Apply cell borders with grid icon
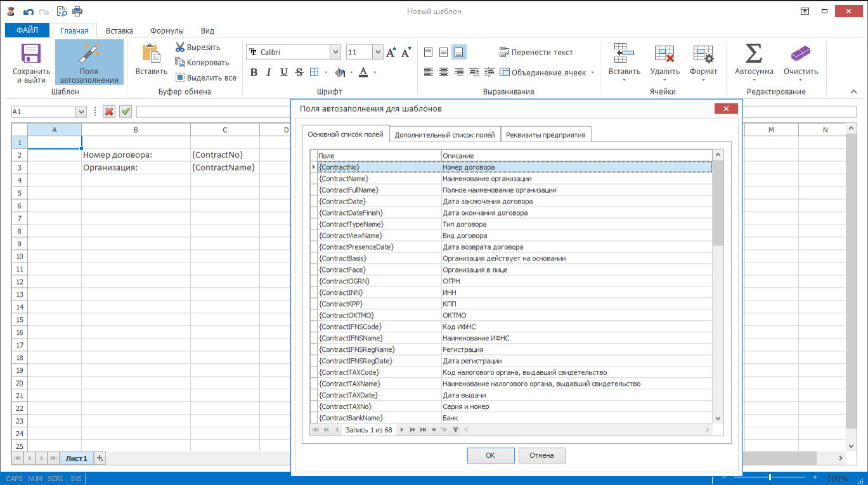 click(315, 72)
